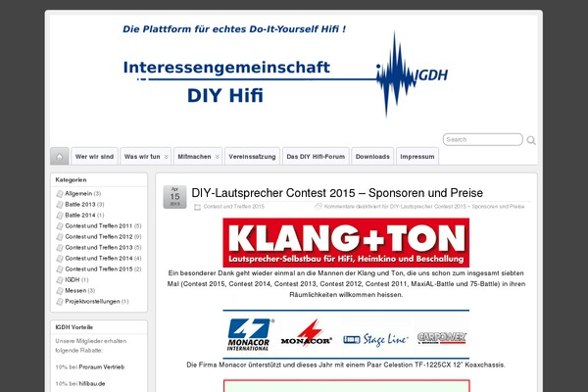Open the post DIY-Lautsprecher Contest 2015 title
Screen dimensions: 588x392
(x=337, y=193)
